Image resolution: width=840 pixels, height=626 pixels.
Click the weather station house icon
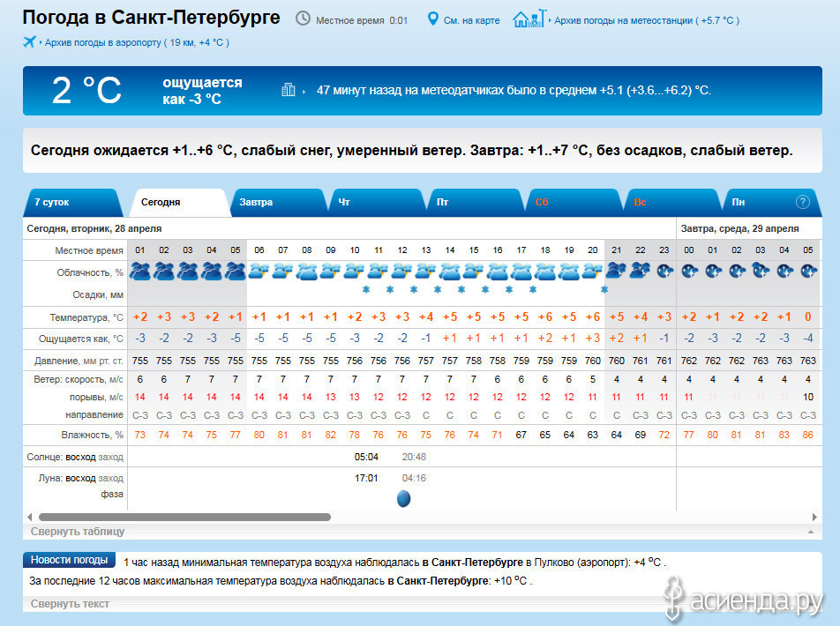(529, 19)
